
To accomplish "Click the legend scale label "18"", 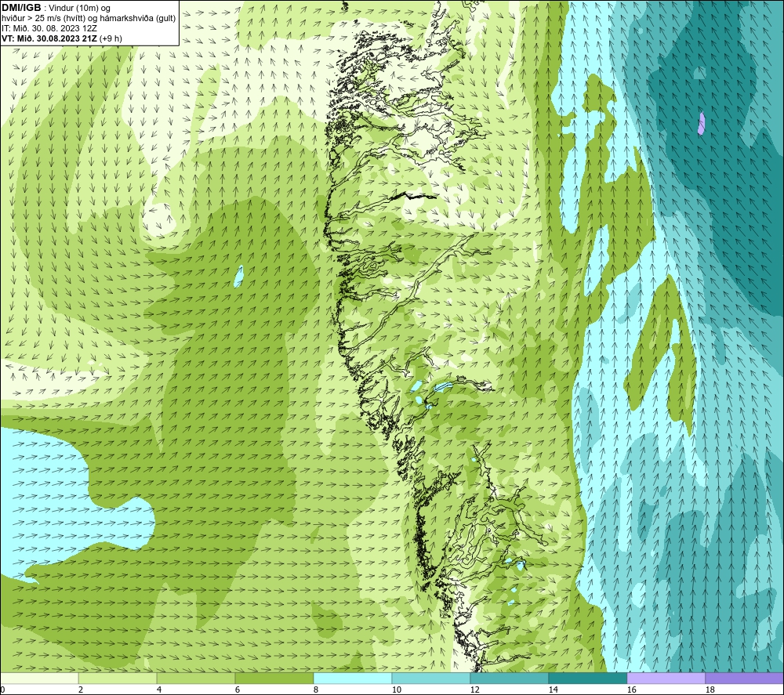I will [x=710, y=690].
